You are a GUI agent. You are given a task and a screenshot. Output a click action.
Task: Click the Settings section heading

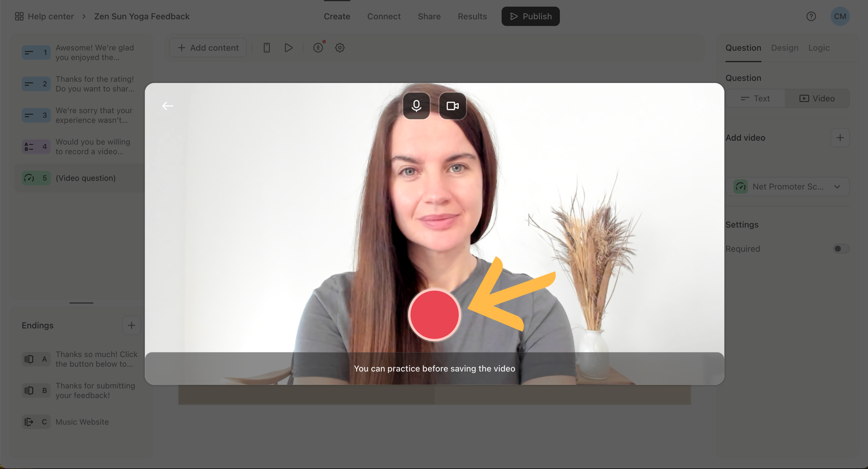tap(742, 225)
